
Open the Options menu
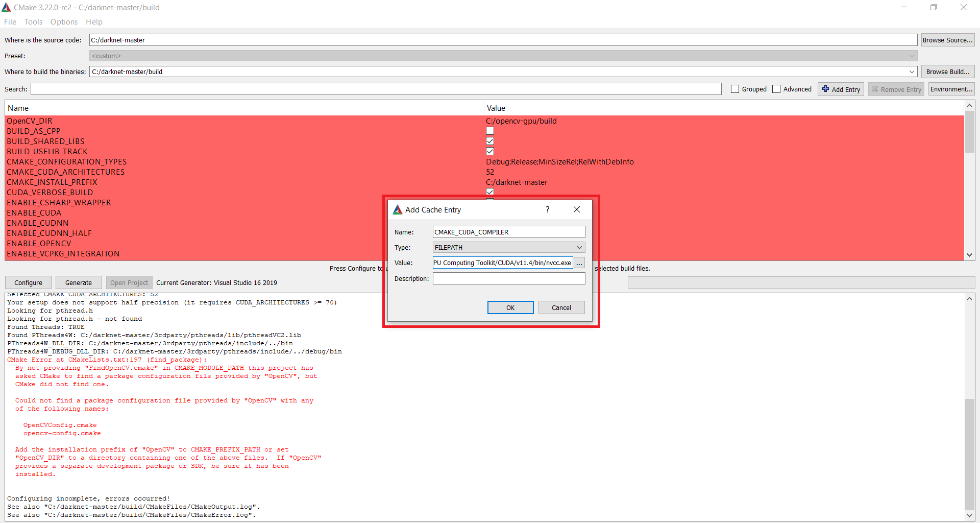64,21
